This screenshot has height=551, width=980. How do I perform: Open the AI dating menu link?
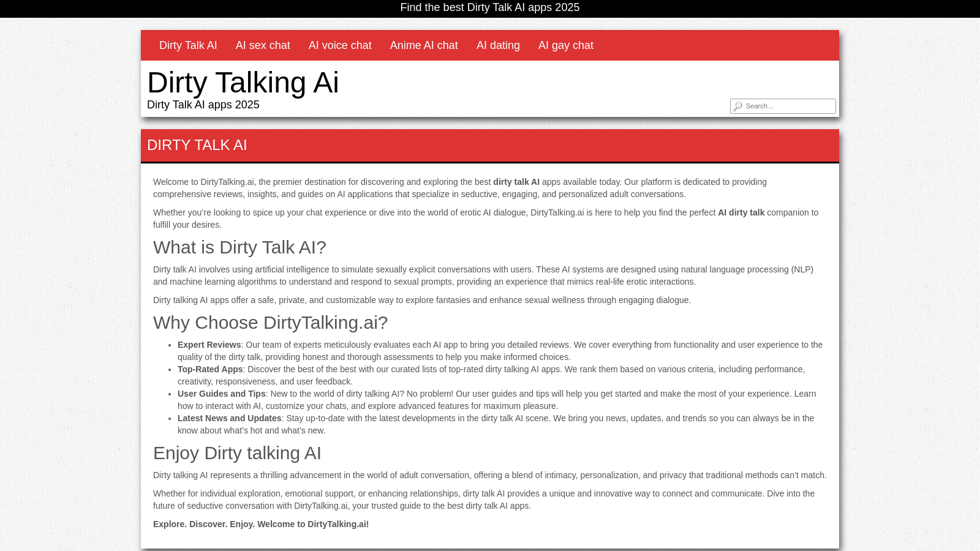(x=498, y=45)
